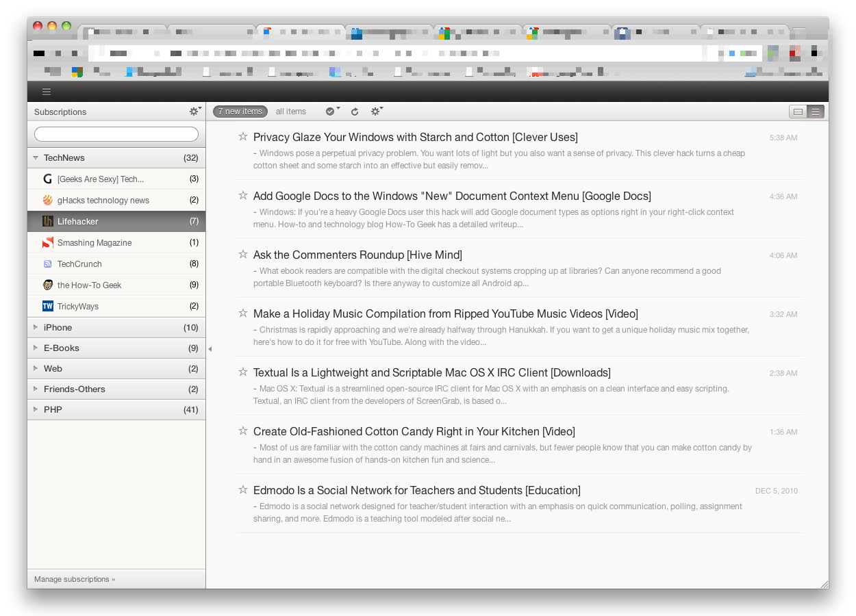Expand the PHP folder

pos(36,409)
